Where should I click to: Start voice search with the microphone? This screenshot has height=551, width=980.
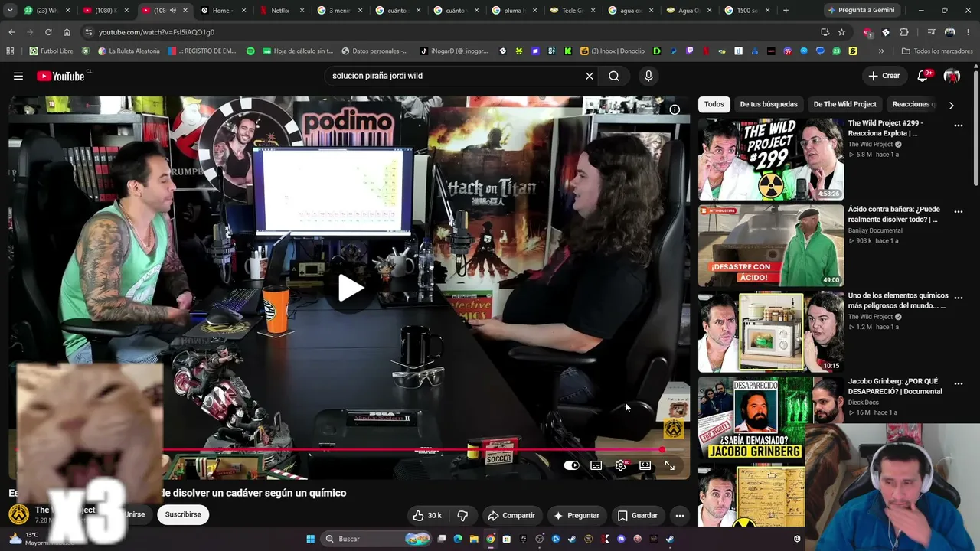click(648, 76)
